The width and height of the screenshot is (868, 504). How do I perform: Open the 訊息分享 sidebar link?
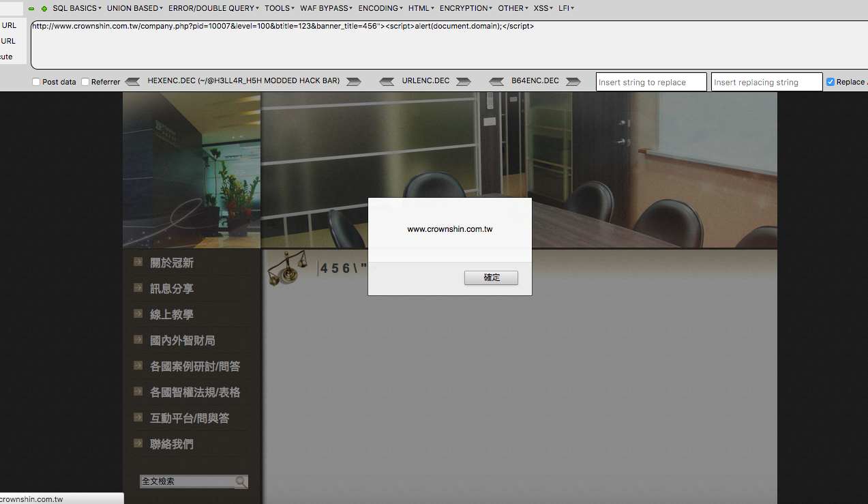click(x=172, y=289)
